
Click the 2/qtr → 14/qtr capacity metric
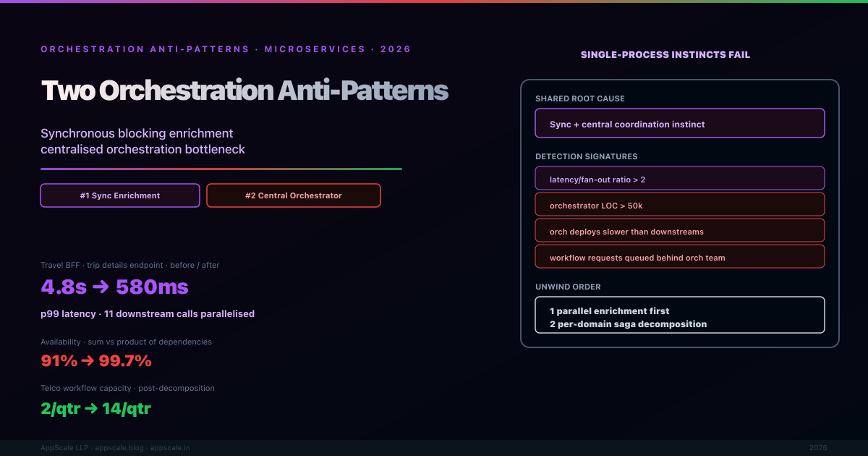(95, 408)
